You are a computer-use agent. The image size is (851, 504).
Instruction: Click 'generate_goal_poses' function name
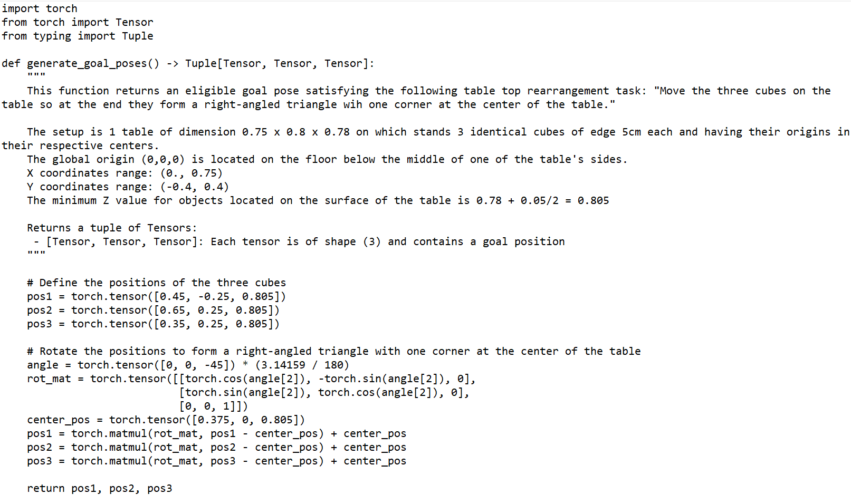click(x=87, y=64)
